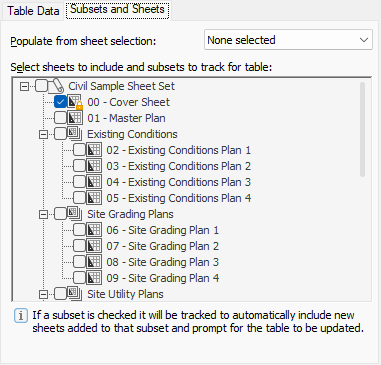Open the Populate from sheet selection dropdown
This screenshot has height=365, width=381.
[288, 40]
